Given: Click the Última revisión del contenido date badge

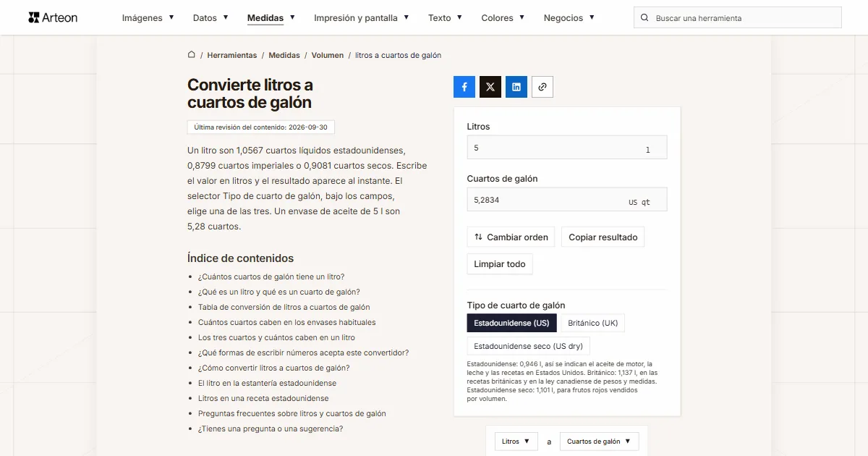Looking at the screenshot, I should (x=261, y=127).
